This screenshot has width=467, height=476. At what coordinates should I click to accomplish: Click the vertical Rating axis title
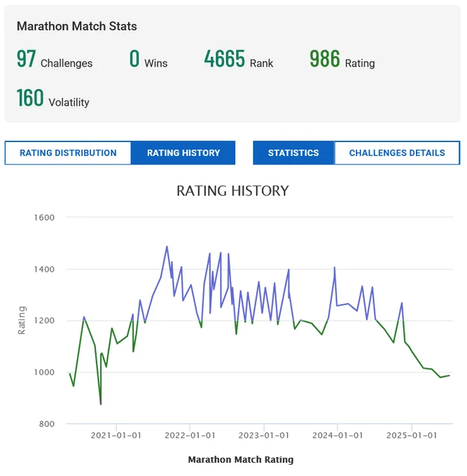tap(22, 321)
